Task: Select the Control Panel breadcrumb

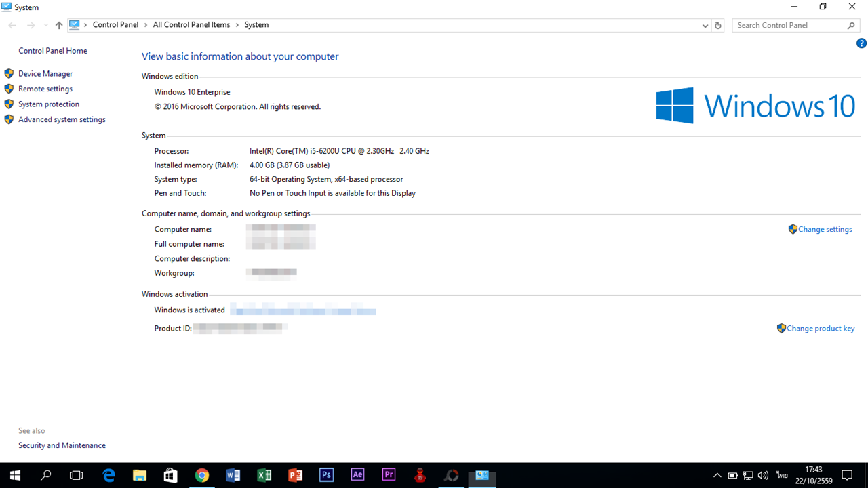Action: point(115,25)
